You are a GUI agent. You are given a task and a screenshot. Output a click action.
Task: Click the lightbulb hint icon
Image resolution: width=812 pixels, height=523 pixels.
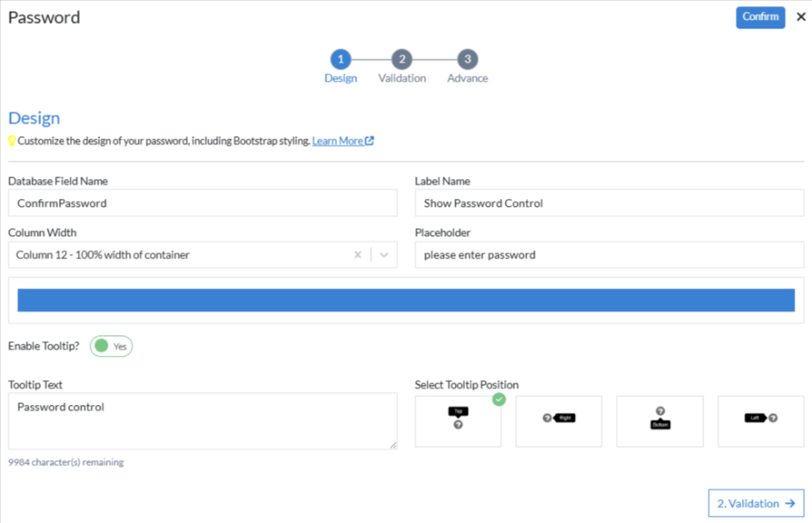[12, 140]
